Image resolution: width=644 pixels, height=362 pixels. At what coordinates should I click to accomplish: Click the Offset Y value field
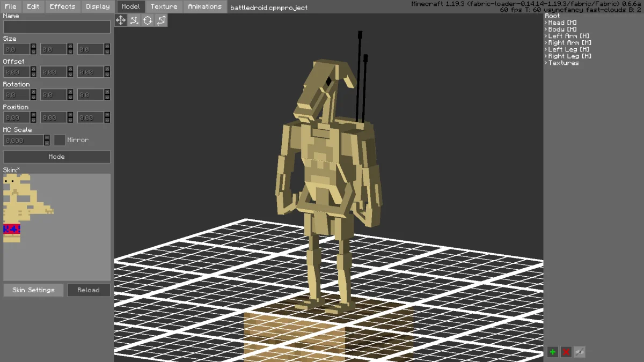pos(54,72)
